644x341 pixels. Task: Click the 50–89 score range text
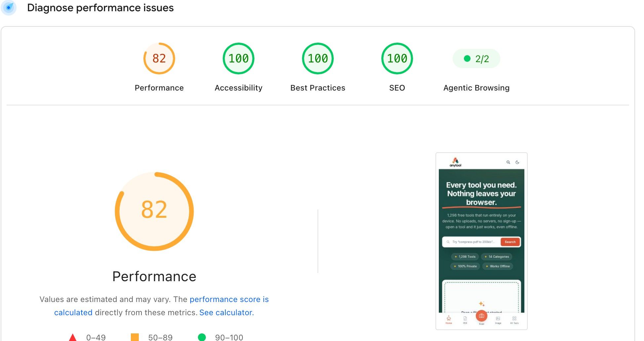point(160,337)
